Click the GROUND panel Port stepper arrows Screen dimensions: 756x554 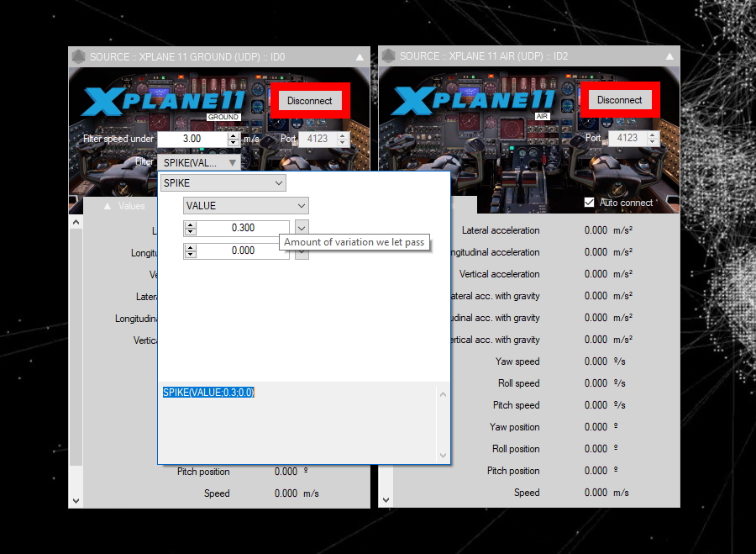coord(343,139)
